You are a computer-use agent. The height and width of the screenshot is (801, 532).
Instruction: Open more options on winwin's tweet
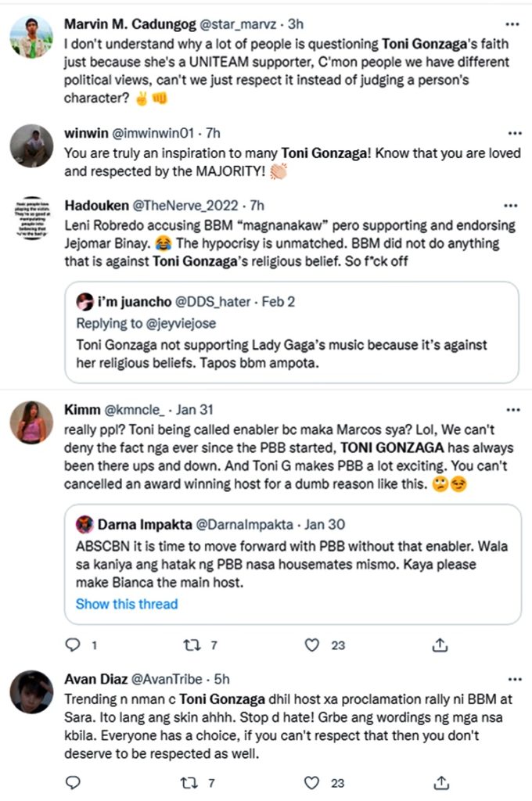point(512,134)
